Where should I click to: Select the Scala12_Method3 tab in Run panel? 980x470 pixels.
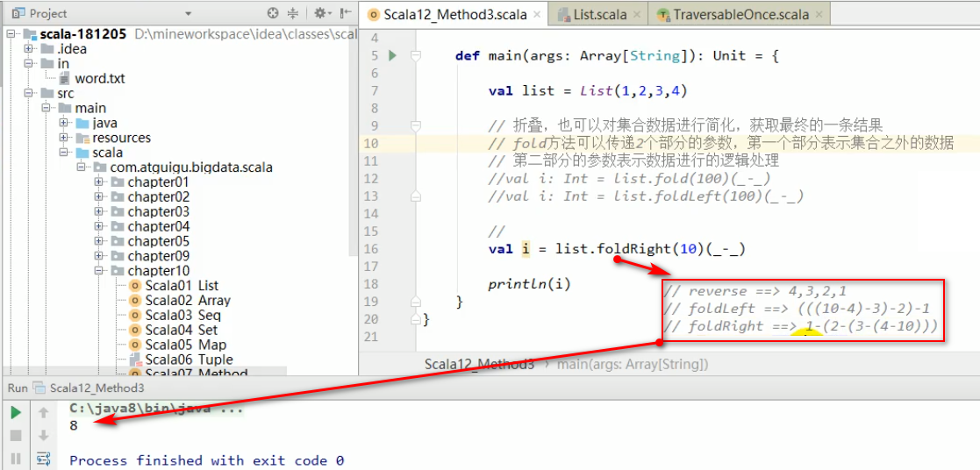click(89, 388)
